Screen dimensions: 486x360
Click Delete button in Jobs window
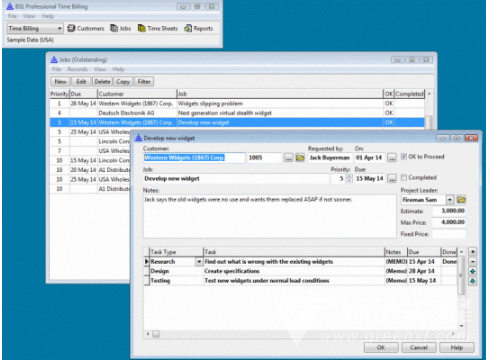pyautogui.click(x=102, y=82)
